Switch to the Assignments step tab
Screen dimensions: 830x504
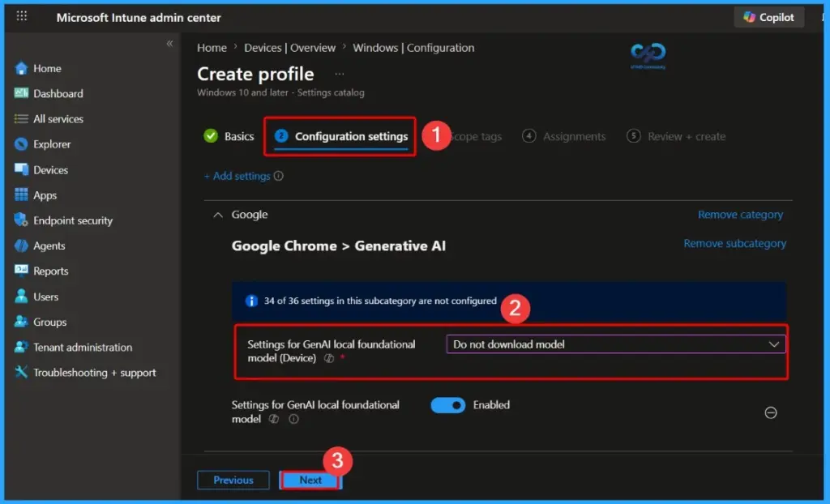[x=564, y=136]
